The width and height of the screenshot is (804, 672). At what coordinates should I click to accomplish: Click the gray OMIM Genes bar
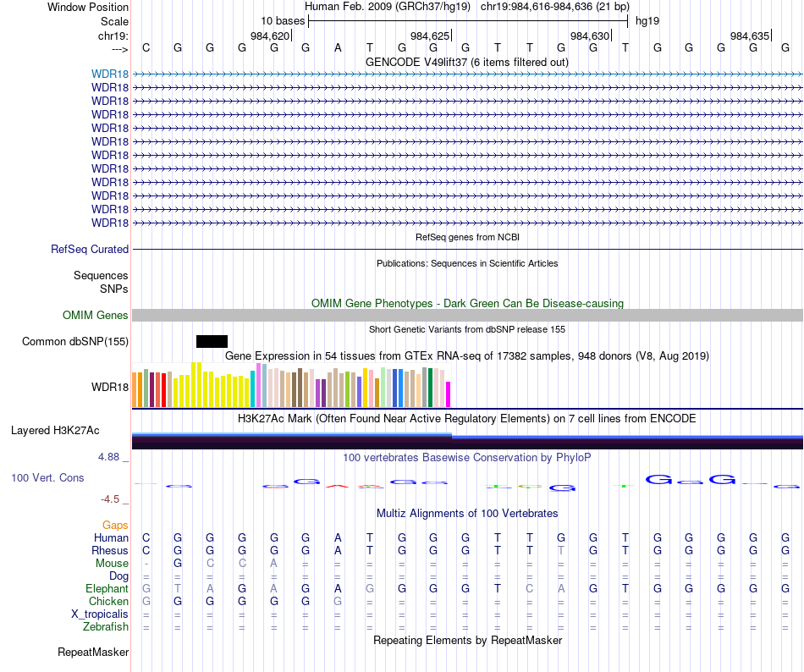pyautogui.click(x=467, y=315)
